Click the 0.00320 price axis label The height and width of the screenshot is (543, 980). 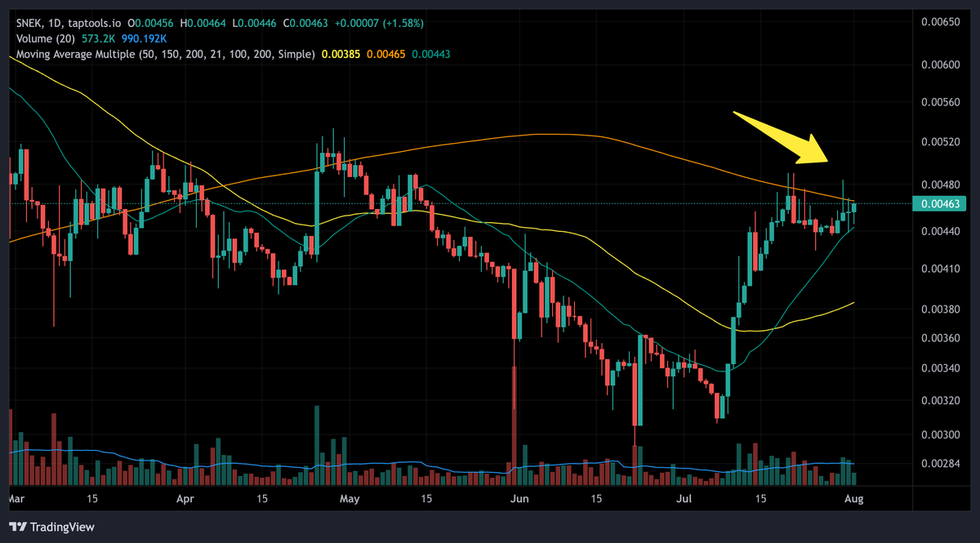(940, 401)
